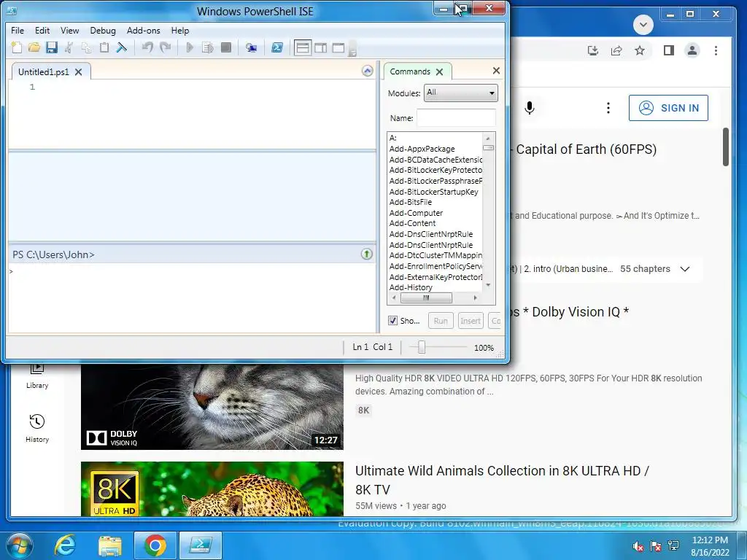747x560 pixels.
Task: Click the green up arrow in console pane
Action: pos(366,254)
